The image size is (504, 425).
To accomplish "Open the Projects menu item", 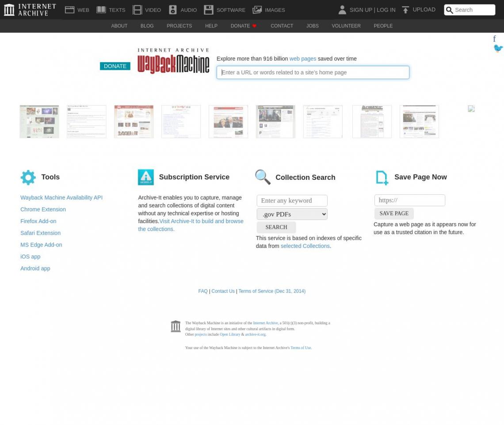I will coord(179,26).
